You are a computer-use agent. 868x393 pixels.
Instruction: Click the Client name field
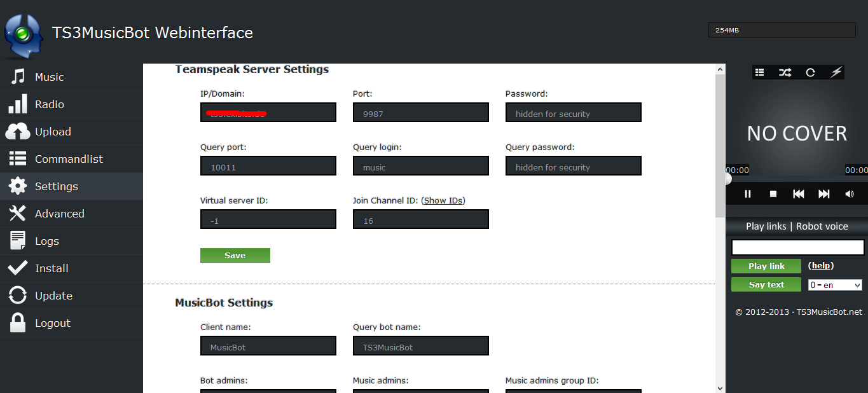tap(268, 345)
